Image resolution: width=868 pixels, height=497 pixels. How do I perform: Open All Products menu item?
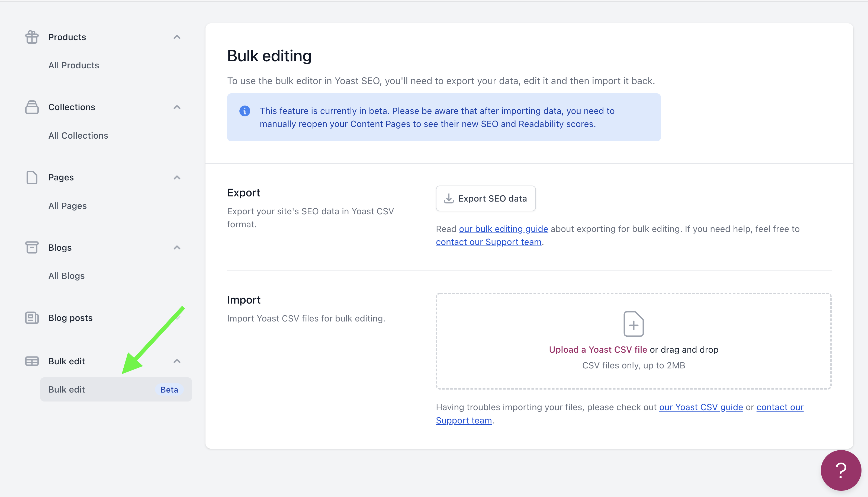[x=74, y=65]
